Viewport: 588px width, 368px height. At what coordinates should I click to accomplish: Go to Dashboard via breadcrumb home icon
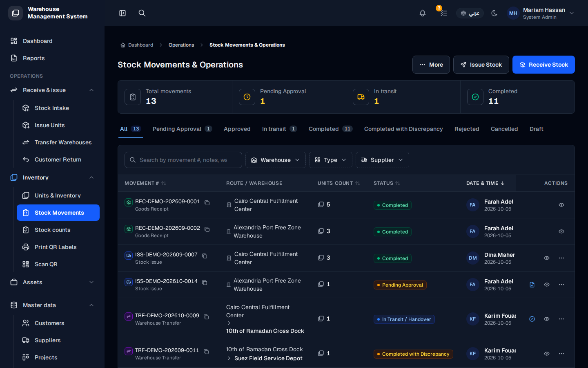coord(123,45)
